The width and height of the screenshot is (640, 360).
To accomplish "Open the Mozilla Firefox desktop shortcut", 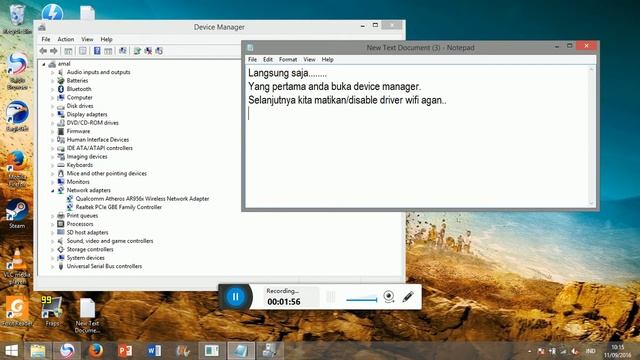I will pyautogui.click(x=17, y=168).
